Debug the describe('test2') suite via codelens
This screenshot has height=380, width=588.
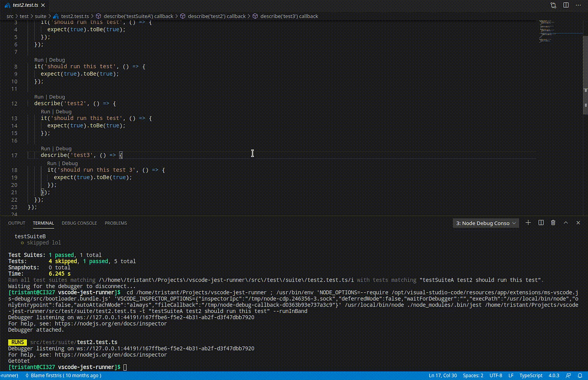tap(57, 97)
